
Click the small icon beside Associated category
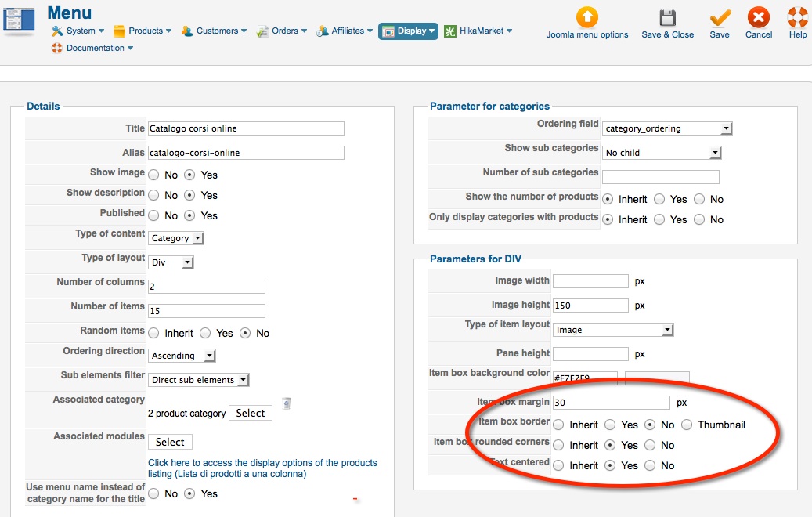286,403
